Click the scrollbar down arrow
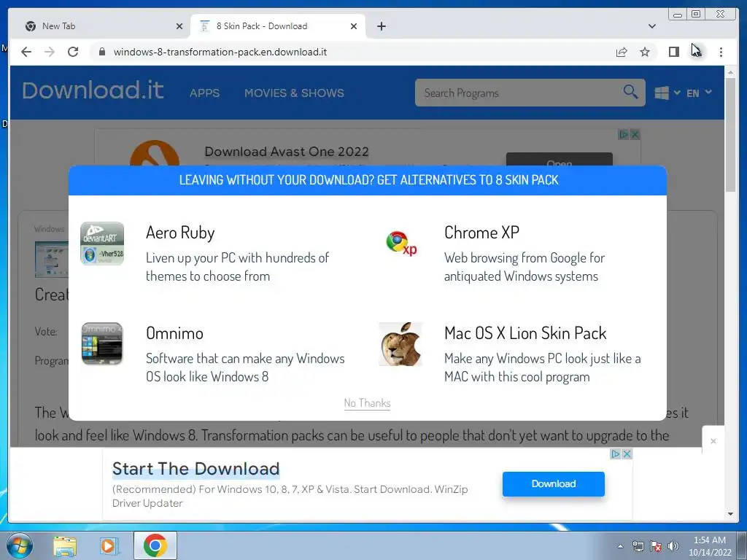Image resolution: width=747 pixels, height=560 pixels. pos(730,514)
